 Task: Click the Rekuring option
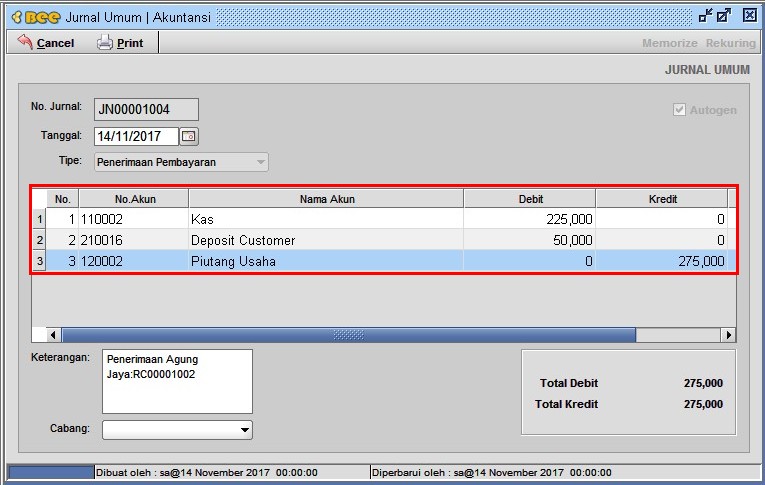[730, 43]
